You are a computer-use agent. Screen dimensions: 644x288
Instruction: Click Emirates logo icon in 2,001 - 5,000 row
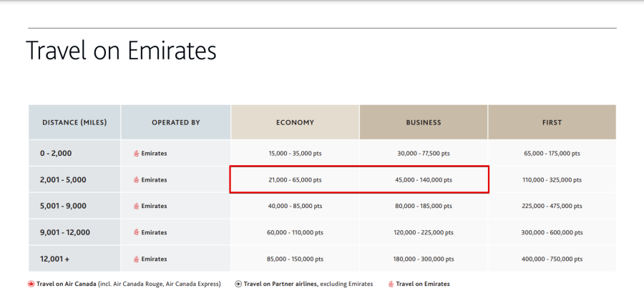pos(137,179)
